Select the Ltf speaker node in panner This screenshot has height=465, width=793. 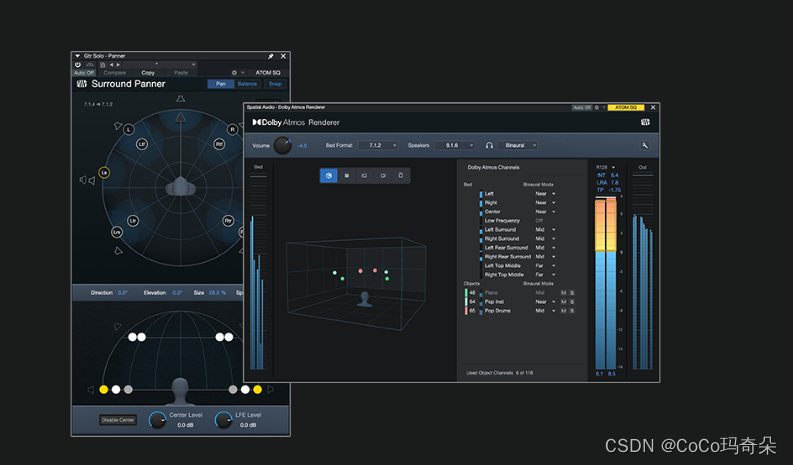pyautogui.click(x=142, y=144)
